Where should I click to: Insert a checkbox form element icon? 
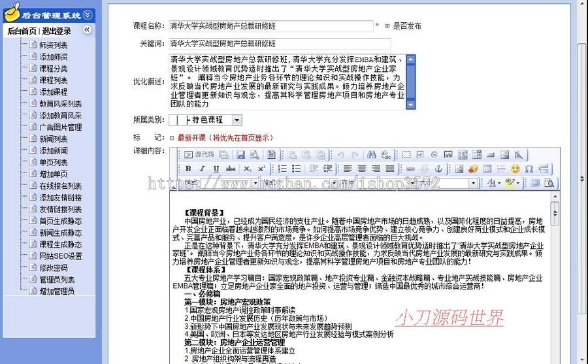420,155
